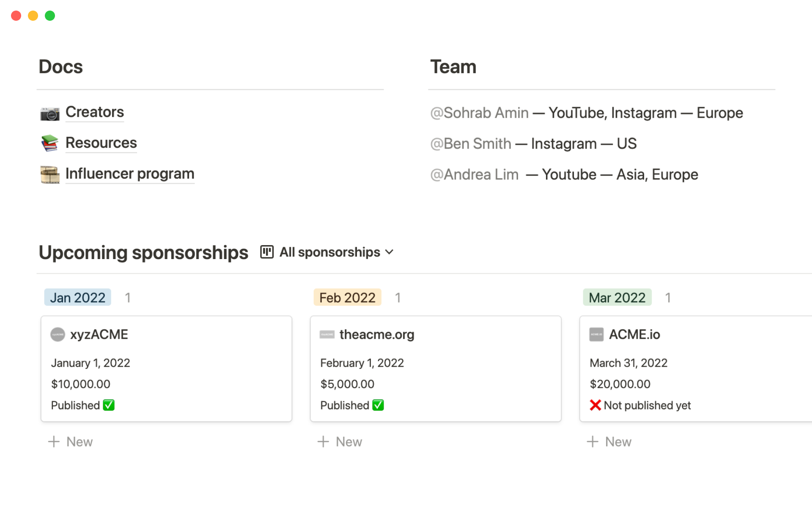The width and height of the screenshot is (812, 508).
Task: Click the @Sohrab Amin mention
Action: click(x=479, y=113)
